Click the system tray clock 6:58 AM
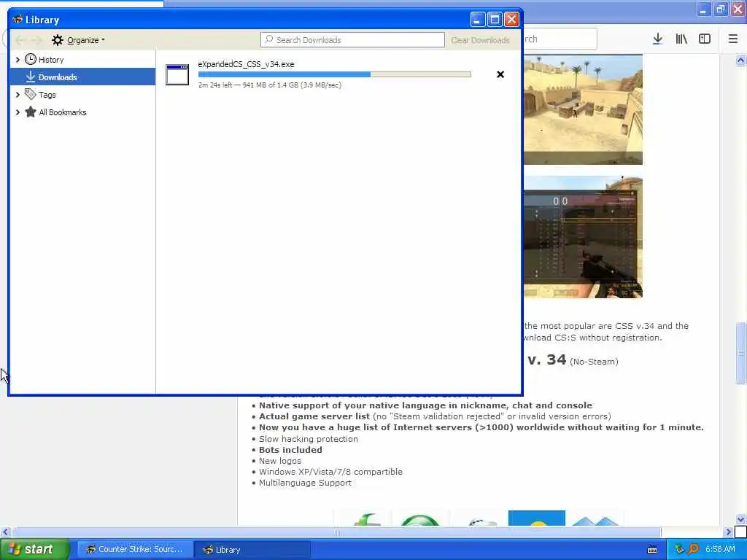Image resolution: width=747 pixels, height=560 pixels. [720, 550]
